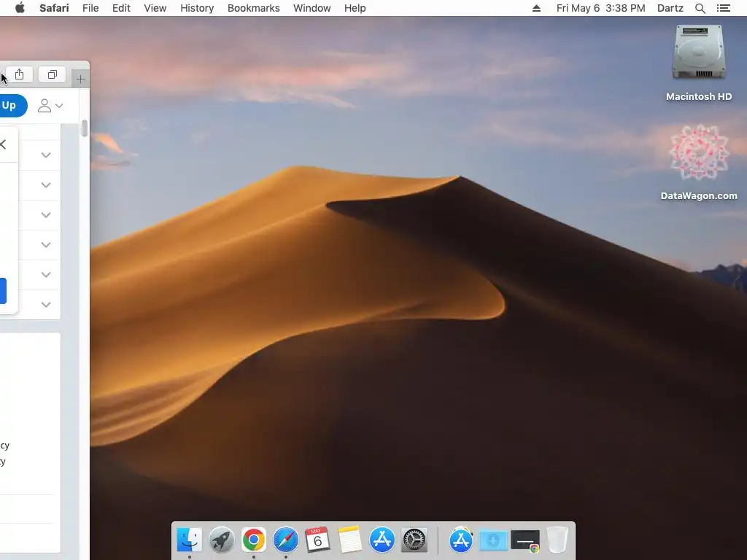Open the View menu
The width and height of the screenshot is (747, 560).
[x=155, y=8]
